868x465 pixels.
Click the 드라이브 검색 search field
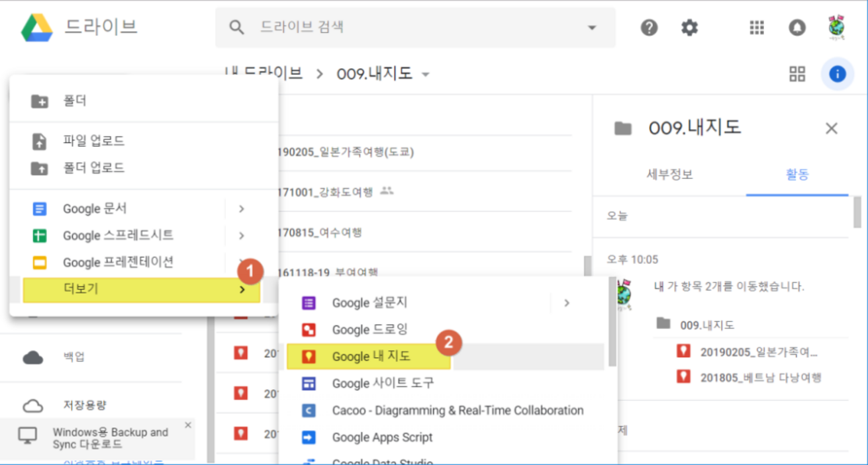(410, 28)
